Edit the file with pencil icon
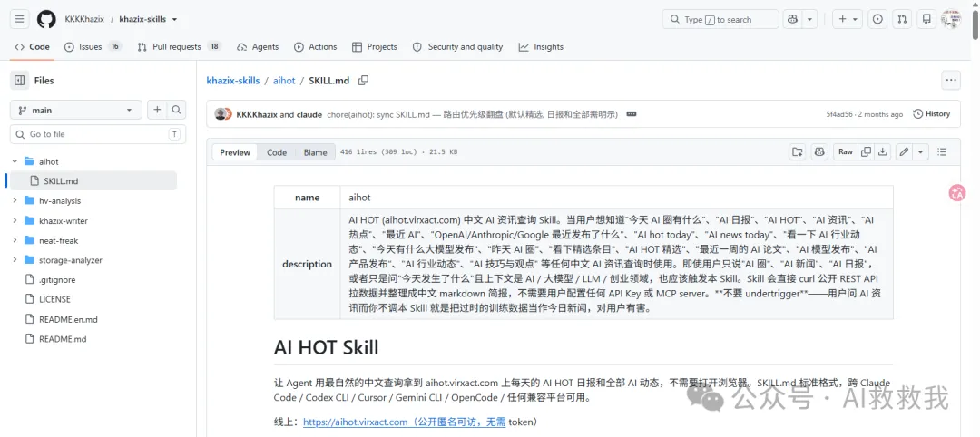The width and height of the screenshot is (980, 437). [904, 151]
